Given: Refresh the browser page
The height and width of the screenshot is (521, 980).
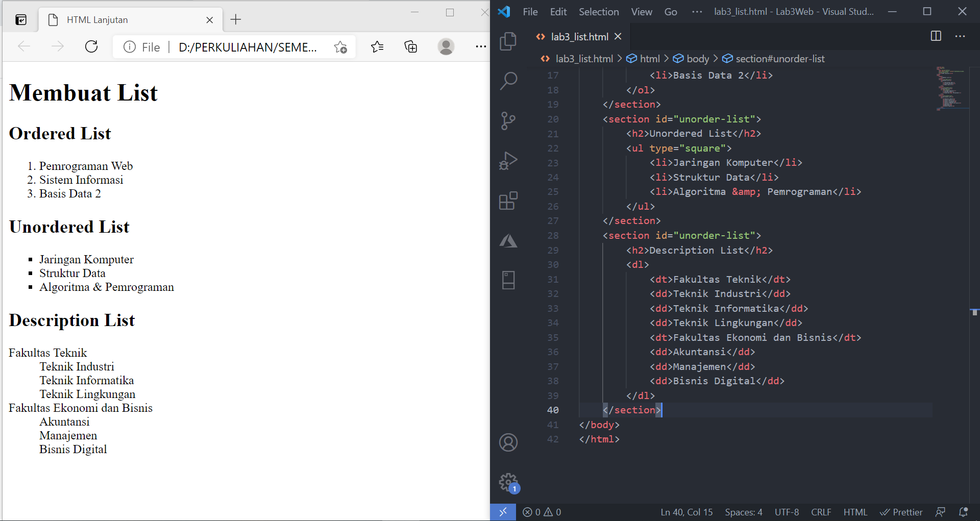Looking at the screenshot, I should click(x=91, y=47).
